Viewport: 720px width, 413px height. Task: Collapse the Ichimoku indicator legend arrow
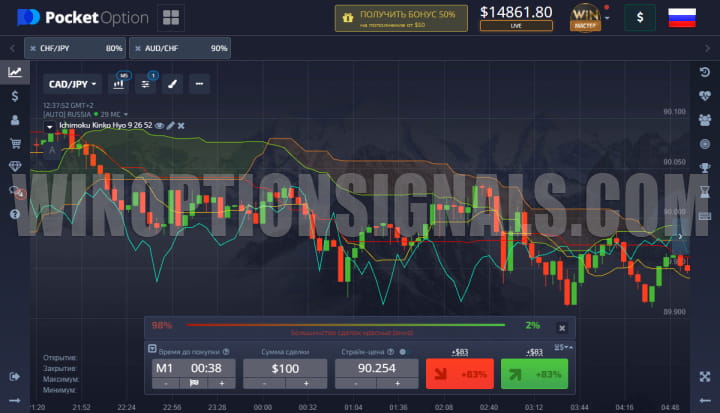(50, 126)
